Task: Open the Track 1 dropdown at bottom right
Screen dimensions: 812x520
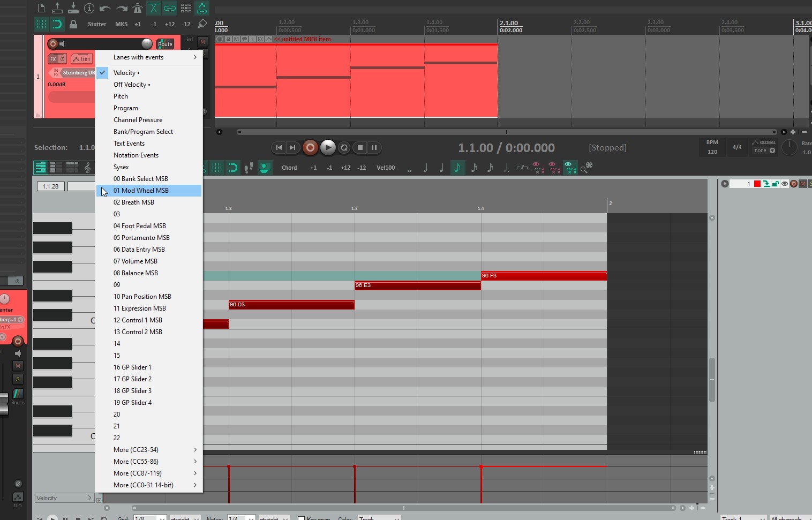Action: (x=743, y=518)
